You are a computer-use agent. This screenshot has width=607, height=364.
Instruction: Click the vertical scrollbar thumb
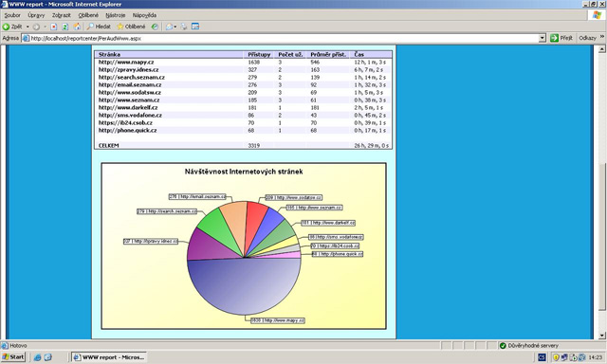(x=601, y=236)
